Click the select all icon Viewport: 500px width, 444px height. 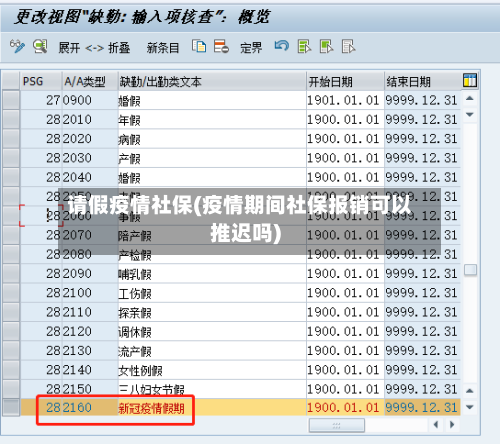(x=304, y=46)
